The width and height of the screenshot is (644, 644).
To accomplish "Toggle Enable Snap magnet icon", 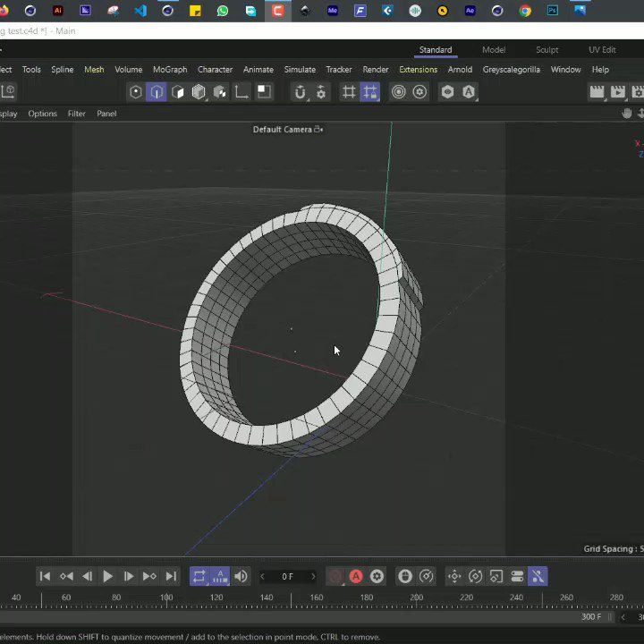I will coord(301,92).
